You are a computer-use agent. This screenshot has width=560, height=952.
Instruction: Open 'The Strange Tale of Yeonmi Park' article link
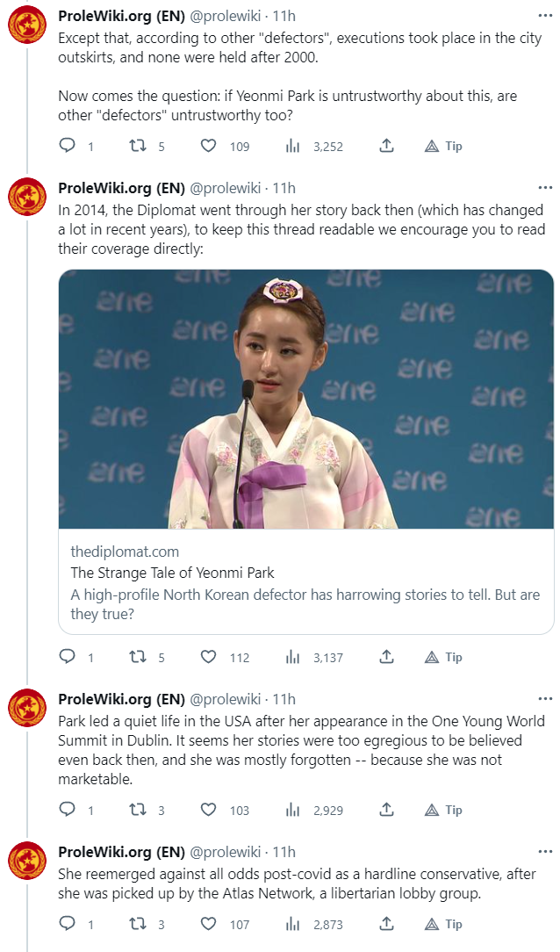(172, 573)
